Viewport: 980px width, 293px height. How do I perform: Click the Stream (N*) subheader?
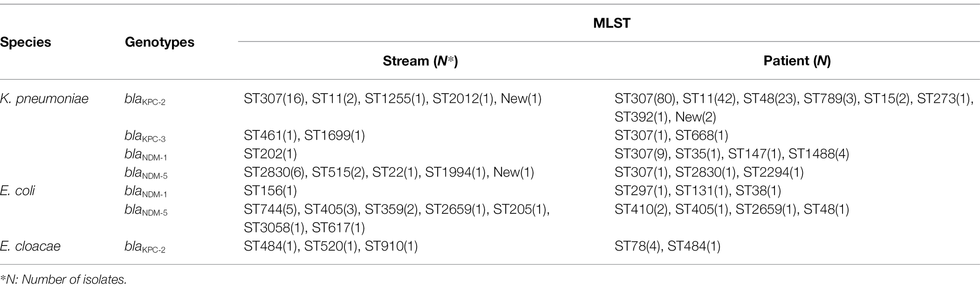[420, 61]
